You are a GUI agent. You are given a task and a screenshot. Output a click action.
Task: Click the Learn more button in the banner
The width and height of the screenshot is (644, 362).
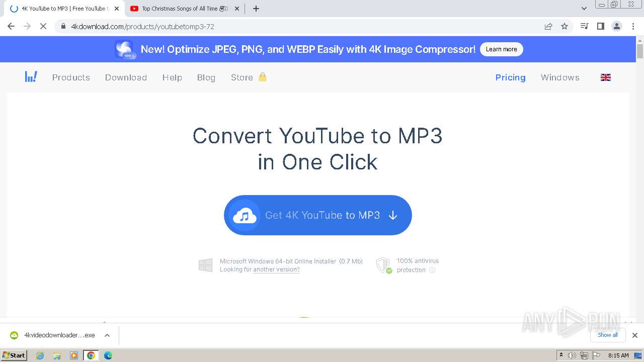tap(502, 49)
